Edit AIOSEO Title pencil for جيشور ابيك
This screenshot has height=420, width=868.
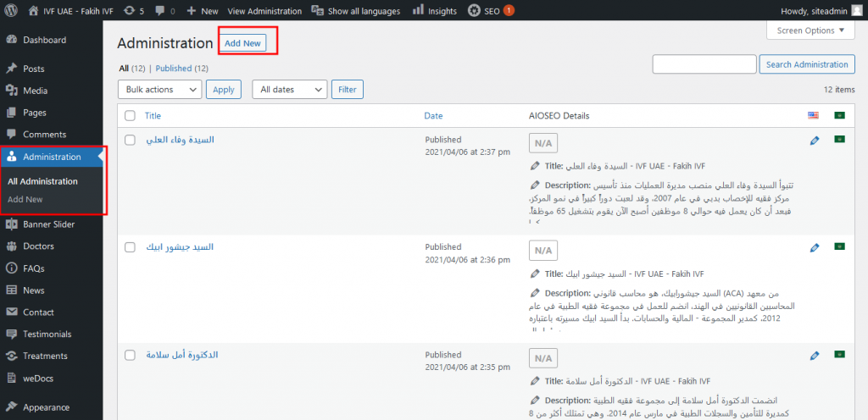[x=534, y=273]
